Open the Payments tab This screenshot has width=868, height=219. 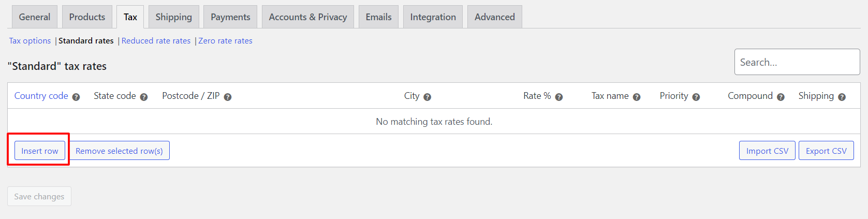(x=230, y=17)
